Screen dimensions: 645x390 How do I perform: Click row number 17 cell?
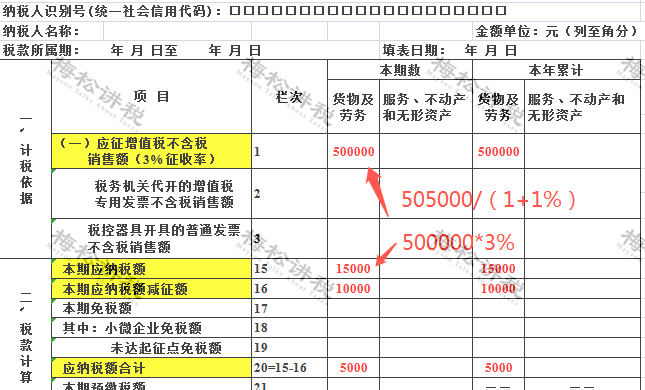[x=289, y=308]
